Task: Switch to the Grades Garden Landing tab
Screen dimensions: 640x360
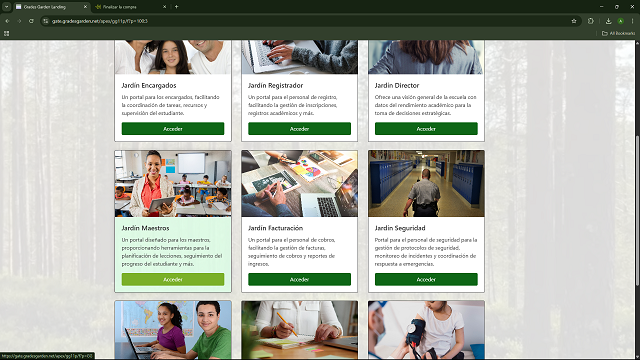Action: tap(52, 7)
